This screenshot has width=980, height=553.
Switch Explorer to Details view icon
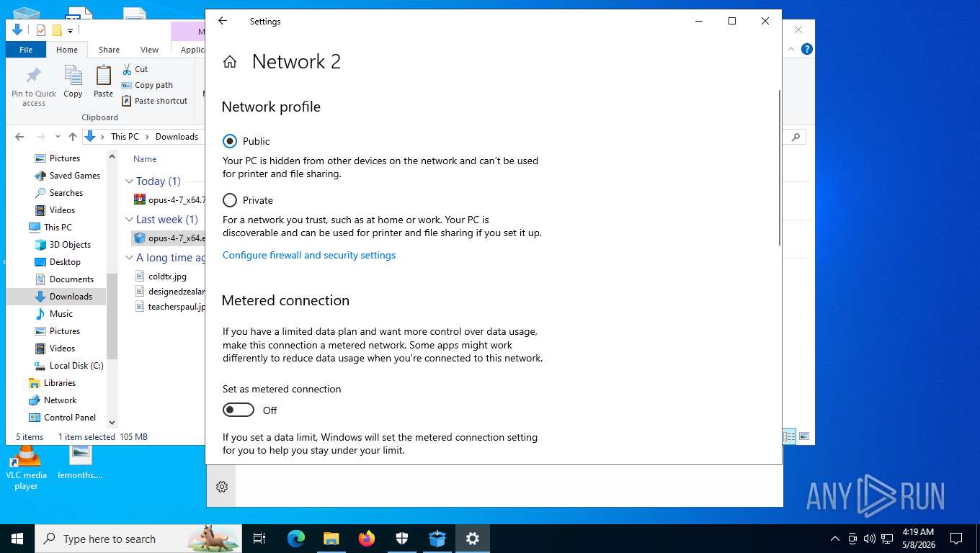[790, 436]
